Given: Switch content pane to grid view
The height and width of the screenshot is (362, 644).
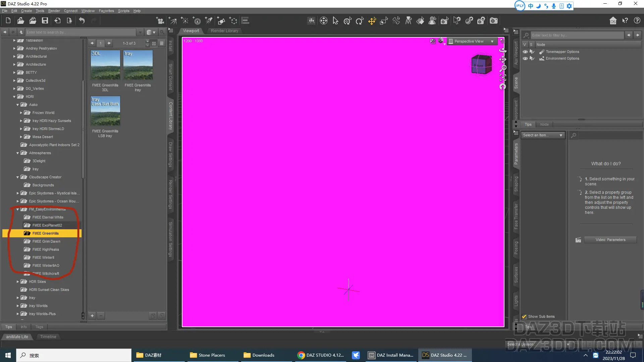Looking at the screenshot, I should 154,43.
